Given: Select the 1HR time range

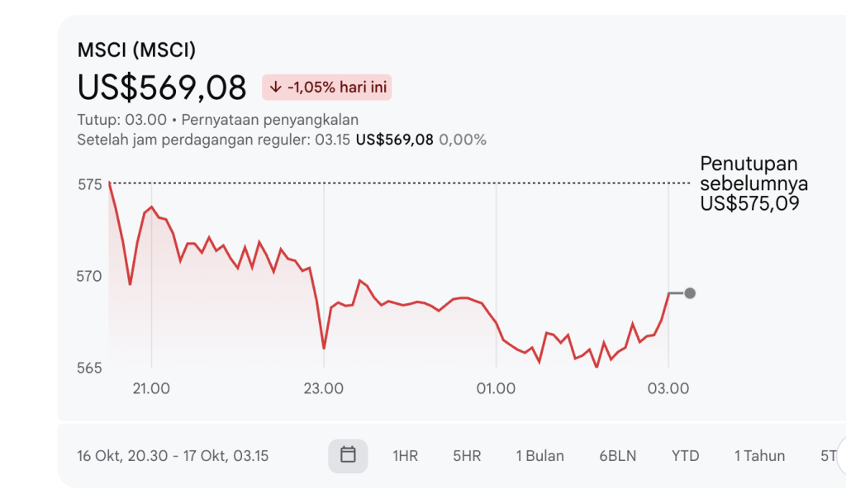Looking at the screenshot, I should pyautogui.click(x=405, y=456).
